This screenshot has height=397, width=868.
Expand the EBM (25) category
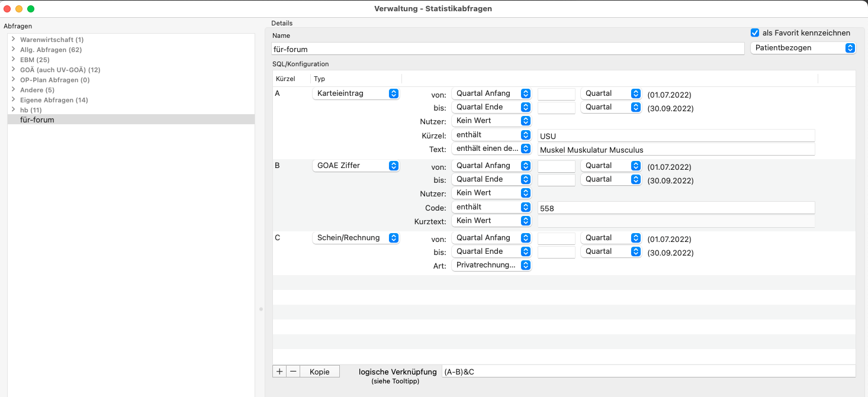coord(13,59)
